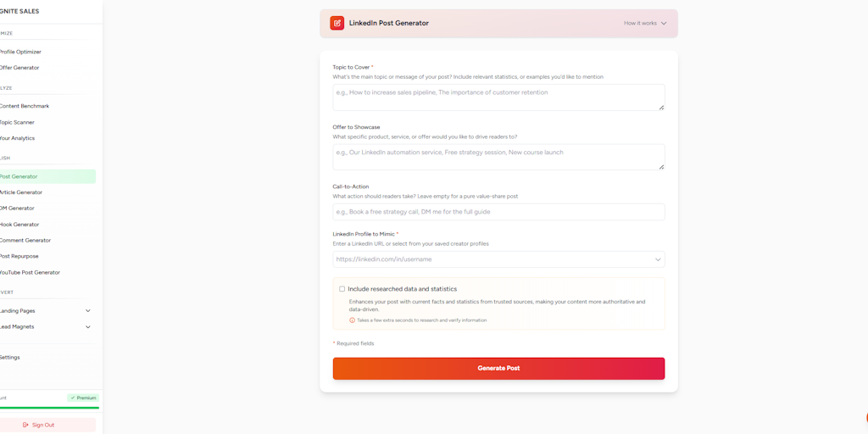Expand the How it works section
This screenshot has width=868, height=434.
click(645, 23)
